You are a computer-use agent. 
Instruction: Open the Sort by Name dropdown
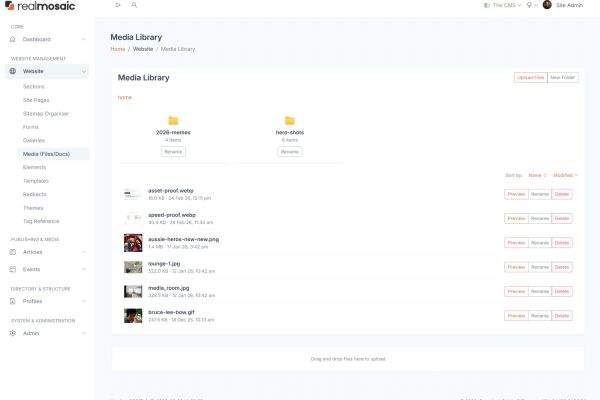pyautogui.click(x=537, y=175)
